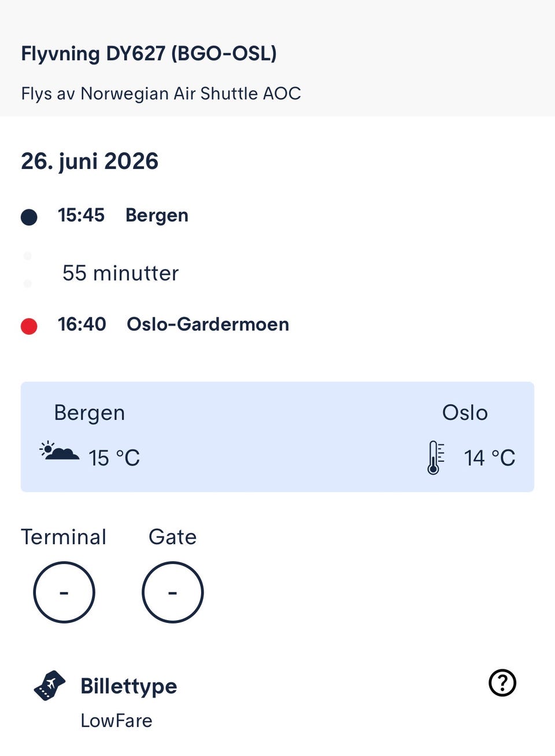The height and width of the screenshot is (756, 555).
Task: Click the 16:40 Oslo-Gardermoen arrival row
Action: tap(155, 324)
